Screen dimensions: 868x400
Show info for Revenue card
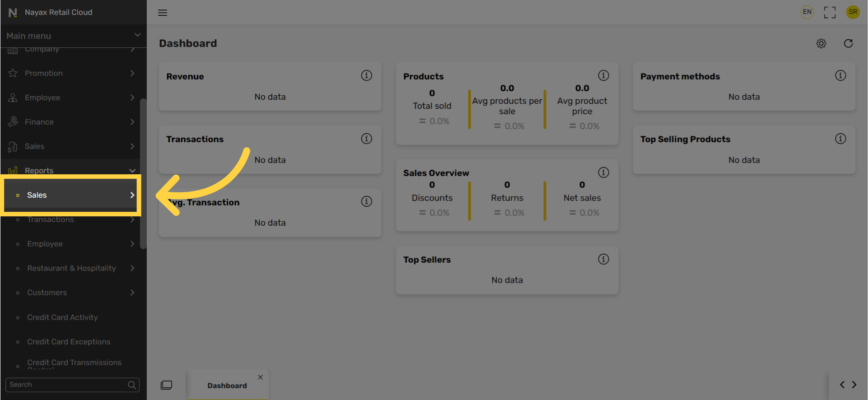click(x=366, y=75)
